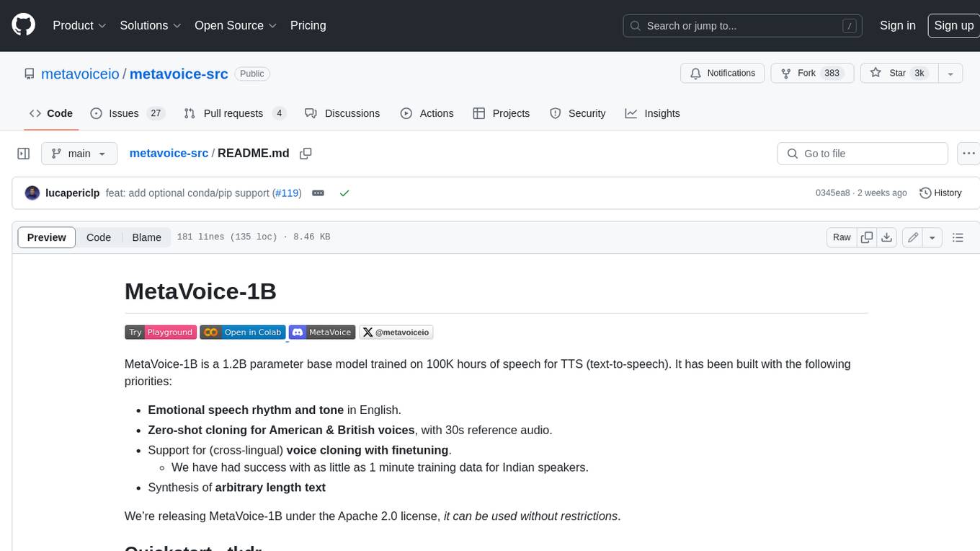Open the Issues tab

point(128,113)
